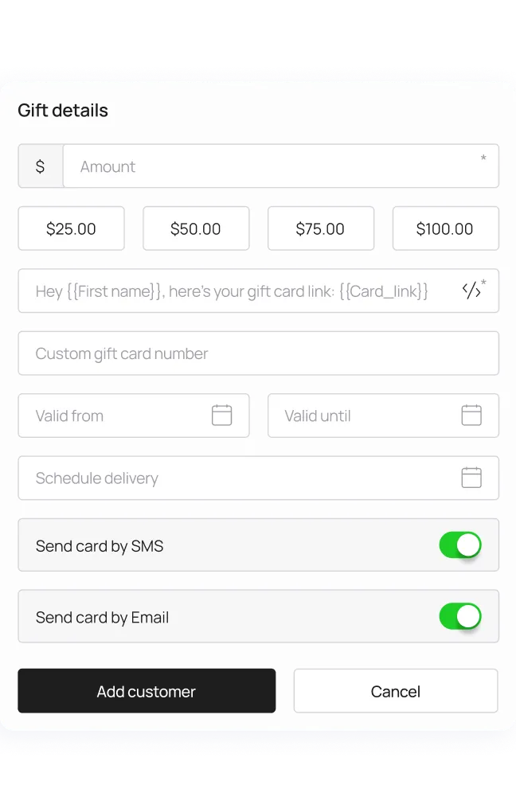Click the Gift details heading

(x=63, y=111)
